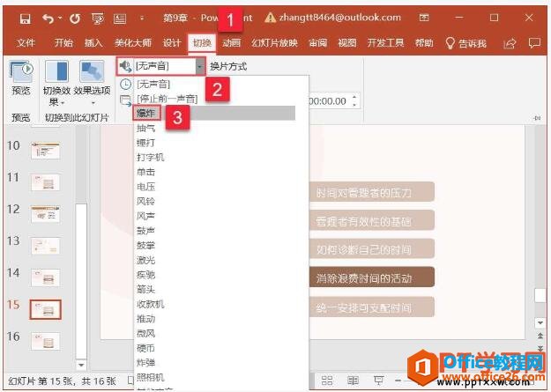Choose [无声音] in the sound list
This screenshot has height=392, width=551.
point(153,85)
